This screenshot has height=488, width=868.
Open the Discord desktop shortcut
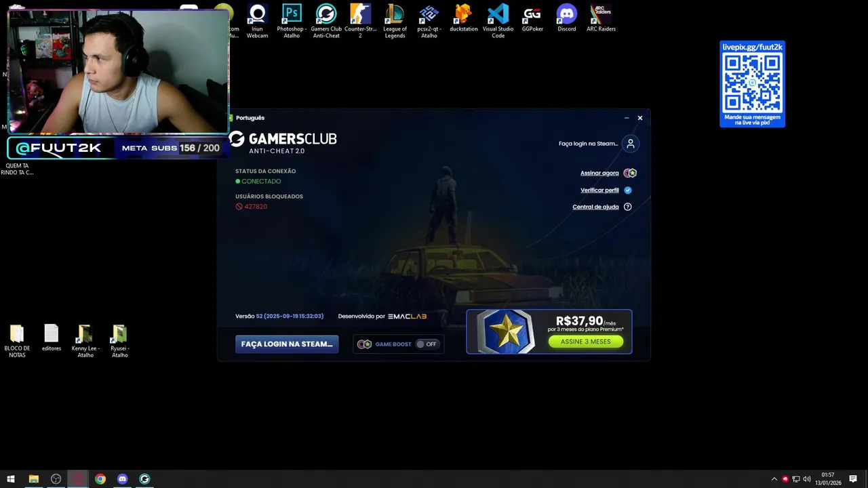(x=567, y=18)
